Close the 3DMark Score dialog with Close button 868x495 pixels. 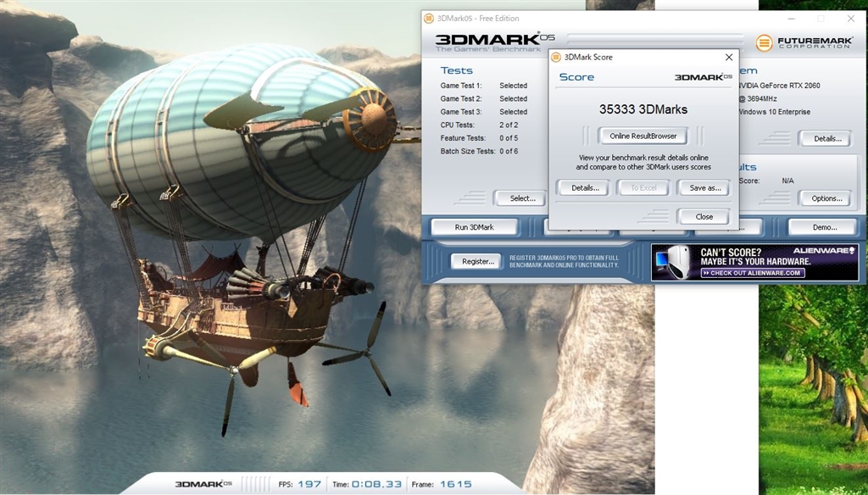tap(704, 217)
